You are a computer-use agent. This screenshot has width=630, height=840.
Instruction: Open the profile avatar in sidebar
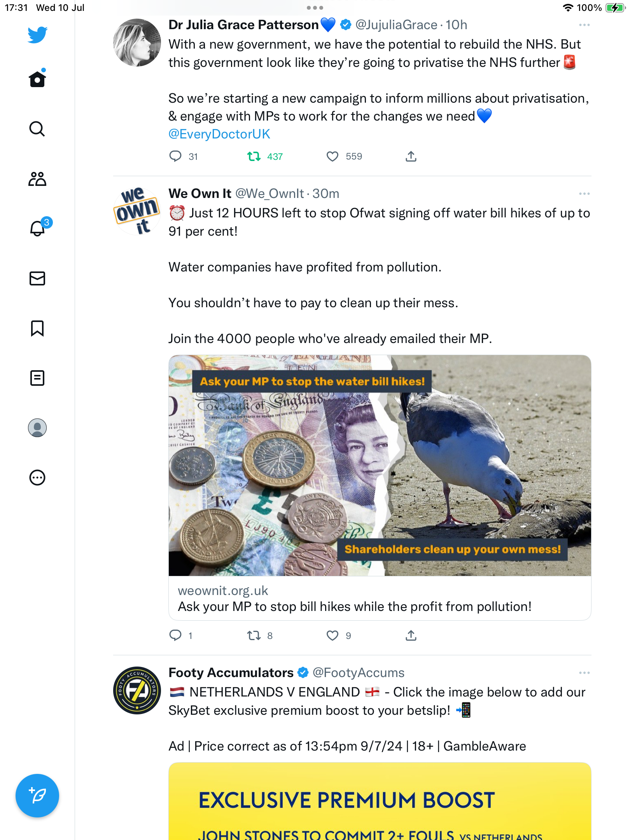[x=37, y=428]
